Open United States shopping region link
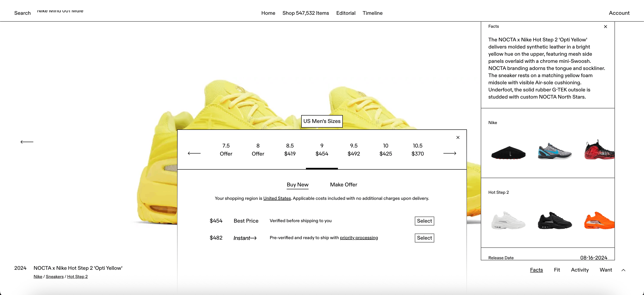Screen dimensions: 644x295 pyautogui.click(x=277, y=198)
